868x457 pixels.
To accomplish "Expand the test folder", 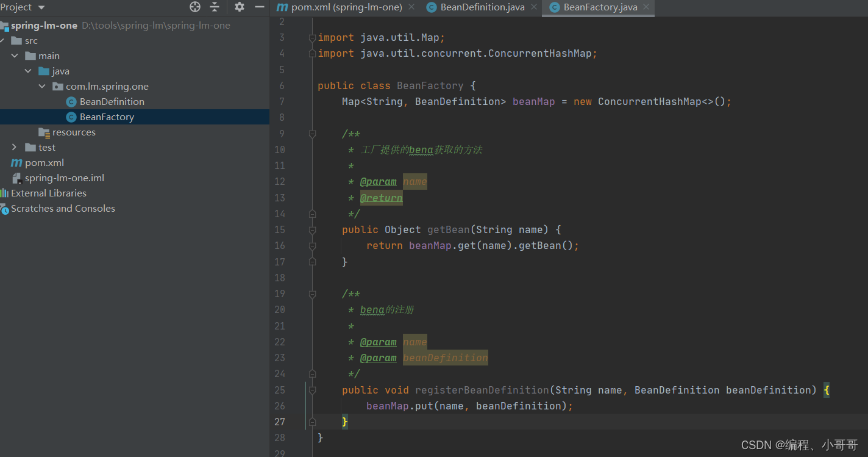I will click(15, 147).
